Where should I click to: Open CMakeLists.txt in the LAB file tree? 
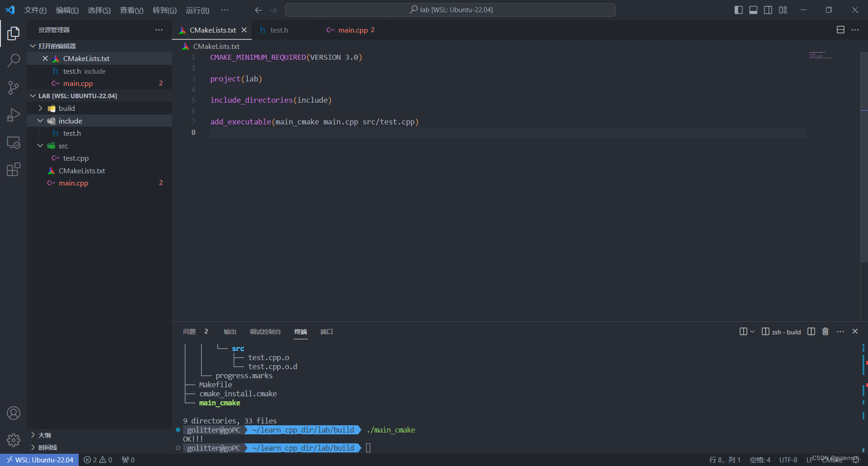coord(99,171)
